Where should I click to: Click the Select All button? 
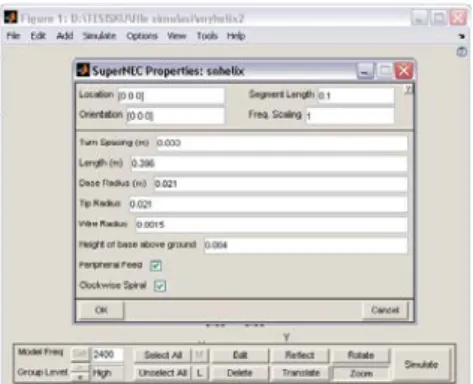163,355
